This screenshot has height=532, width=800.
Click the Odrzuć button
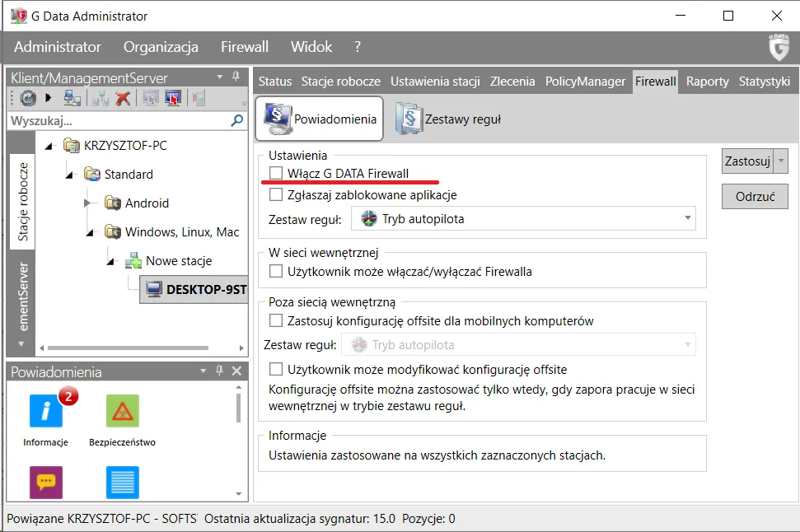(x=756, y=196)
